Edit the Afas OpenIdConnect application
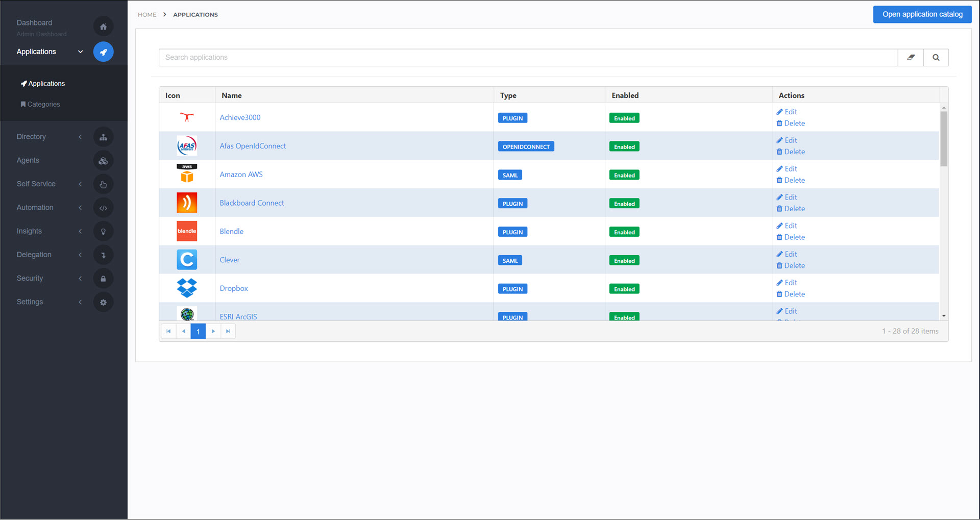Screen dimensions: 980x520 [787, 140]
